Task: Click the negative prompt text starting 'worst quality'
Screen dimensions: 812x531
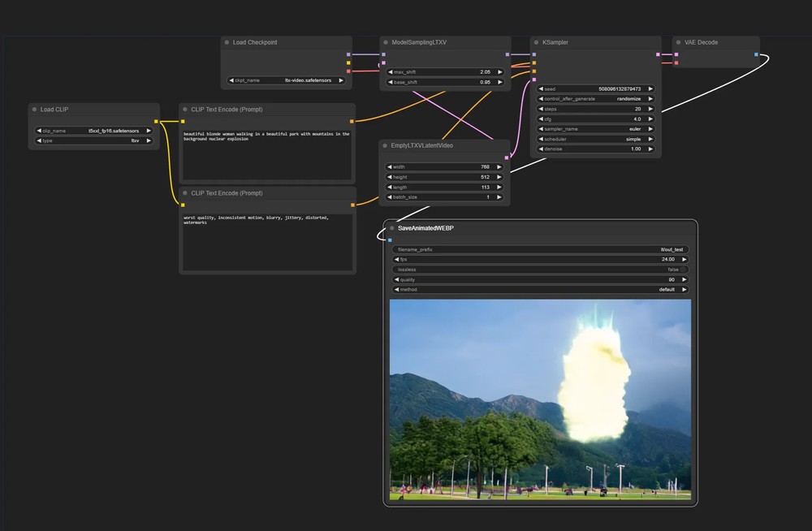Action: (256, 220)
